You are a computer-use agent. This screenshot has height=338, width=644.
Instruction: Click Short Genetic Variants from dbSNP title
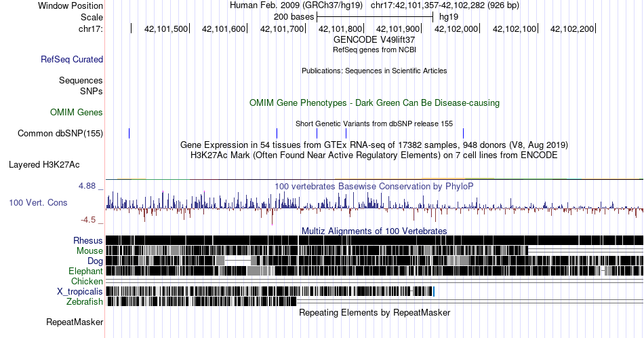click(374, 124)
